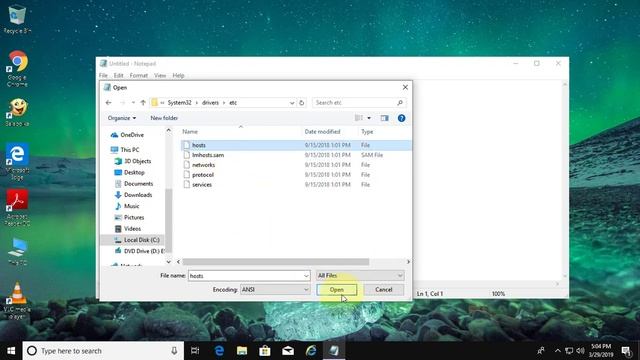The image size is (640, 360).
Task: Open the Notepad File menu
Action: pos(103,76)
